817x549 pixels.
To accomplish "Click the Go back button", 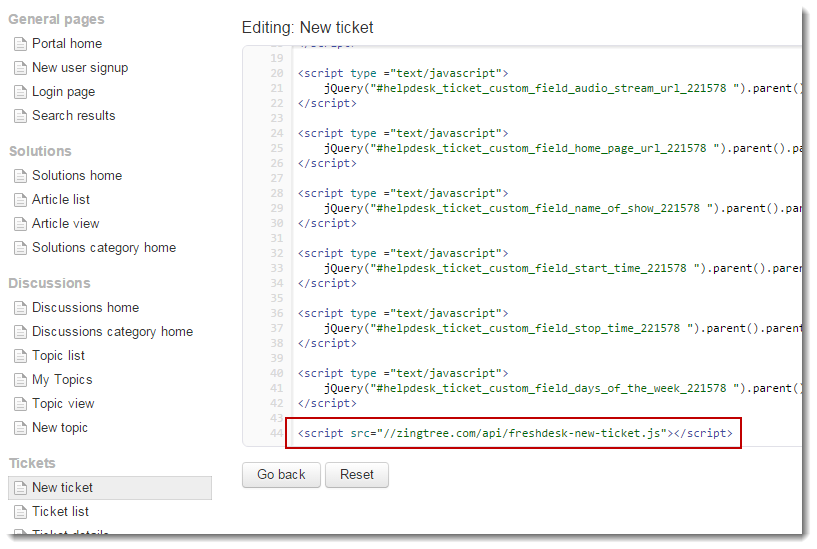I will click(x=281, y=475).
